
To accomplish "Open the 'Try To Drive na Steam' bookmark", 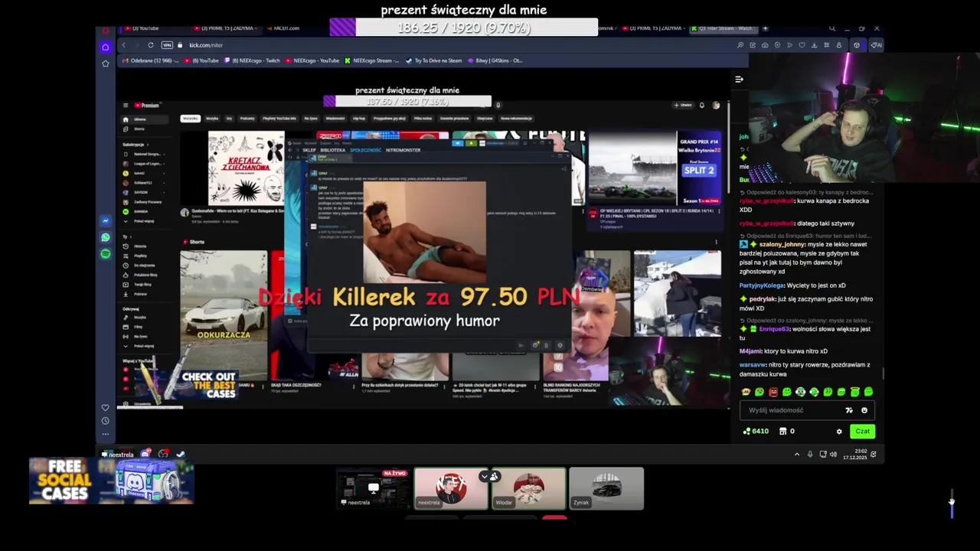I will [x=433, y=60].
